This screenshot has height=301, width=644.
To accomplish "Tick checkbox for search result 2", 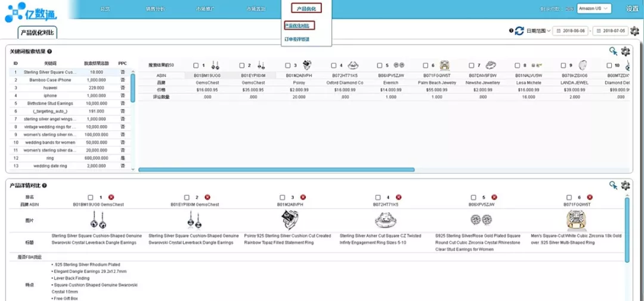I will pyautogui.click(x=242, y=66).
